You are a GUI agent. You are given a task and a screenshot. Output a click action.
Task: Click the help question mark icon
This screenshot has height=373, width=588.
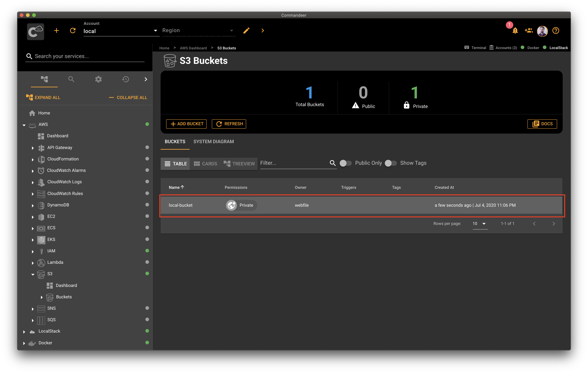pos(556,31)
